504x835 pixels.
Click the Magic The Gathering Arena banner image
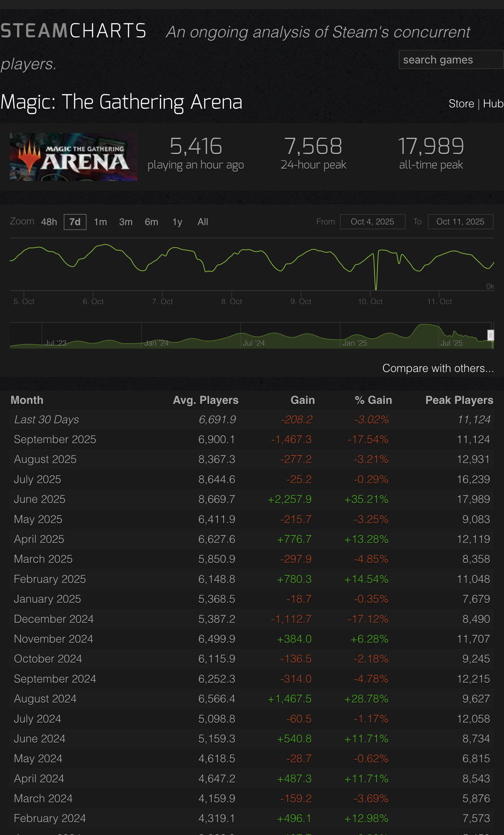click(x=74, y=157)
